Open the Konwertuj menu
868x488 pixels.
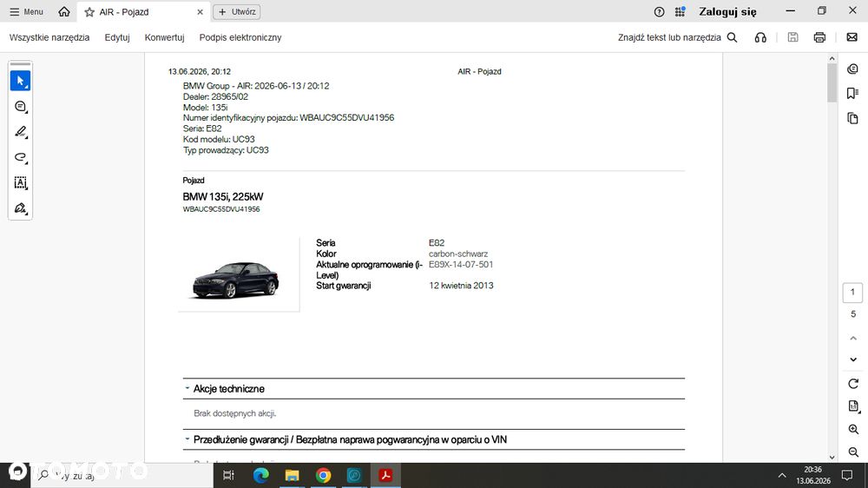tap(164, 37)
